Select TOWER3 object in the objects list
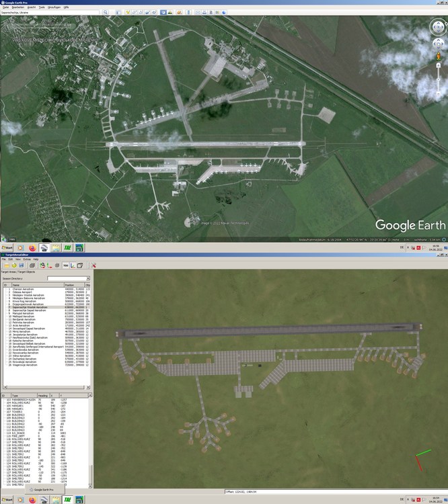This screenshot has height=504, width=448. [x=17, y=412]
